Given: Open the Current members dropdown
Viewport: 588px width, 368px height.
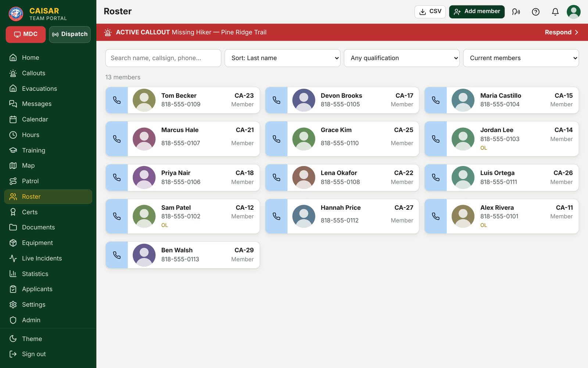Looking at the screenshot, I should point(521,58).
